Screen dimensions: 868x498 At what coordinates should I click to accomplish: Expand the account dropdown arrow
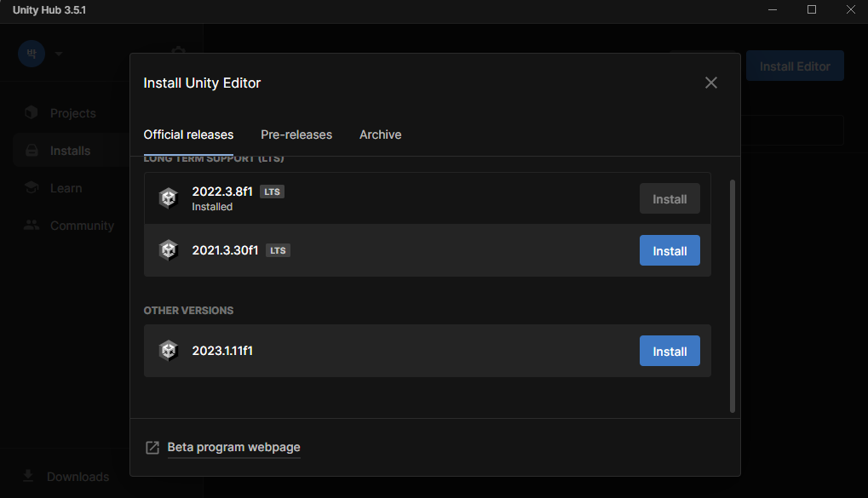(59, 54)
